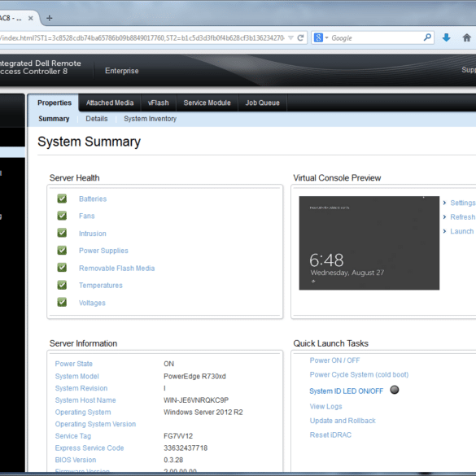This screenshot has width=476, height=476.
Task: Select the host name WIN-JE6VNRQKC9P
Action: click(196, 400)
